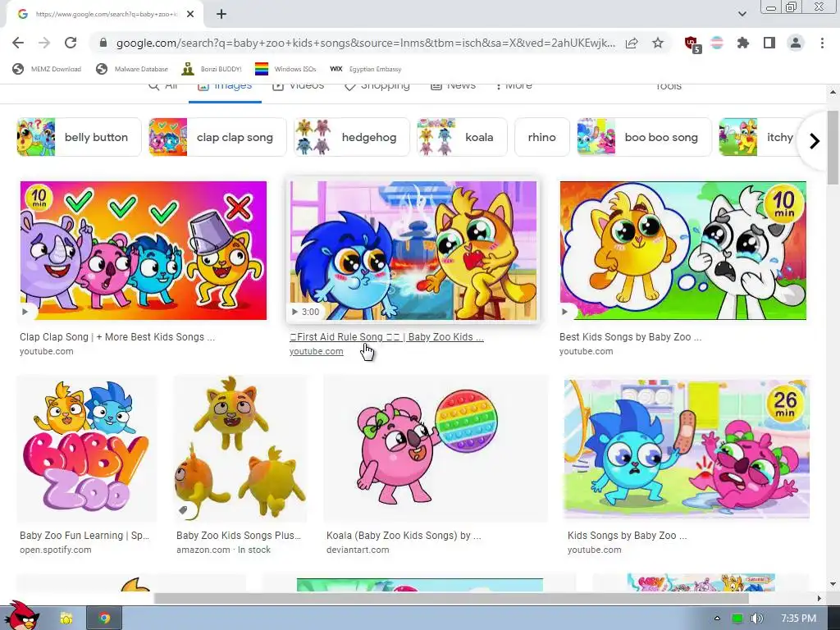The height and width of the screenshot is (630, 840).
Task: Switch to the Videos tab
Action: (298, 85)
